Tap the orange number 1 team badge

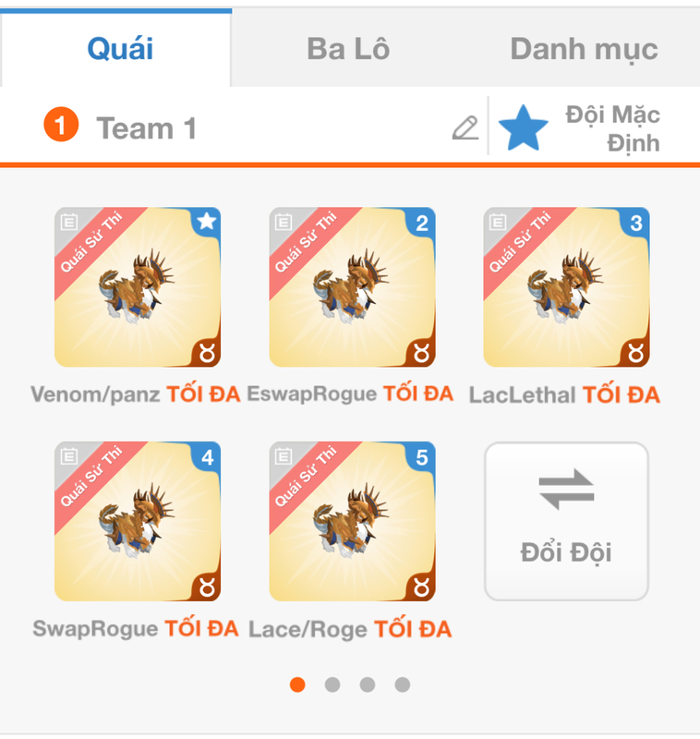[61, 125]
